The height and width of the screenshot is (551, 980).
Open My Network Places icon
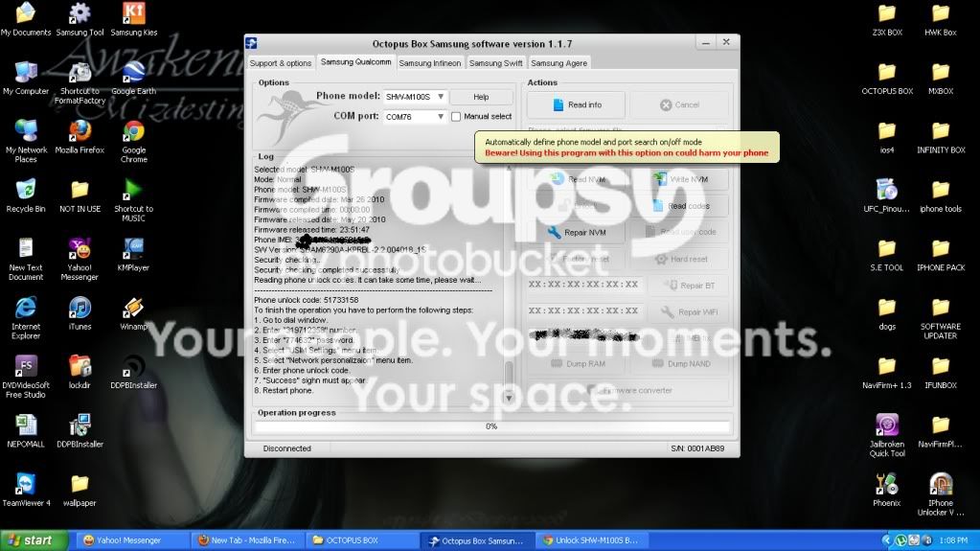coord(26,141)
